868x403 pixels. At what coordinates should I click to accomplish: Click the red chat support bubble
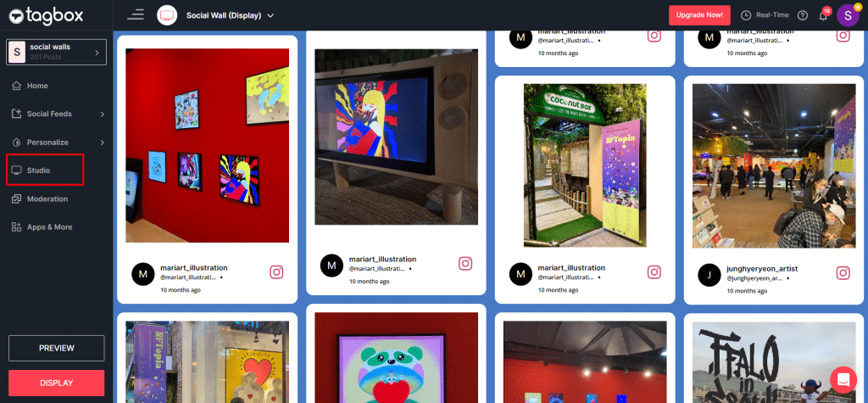pyautogui.click(x=843, y=378)
